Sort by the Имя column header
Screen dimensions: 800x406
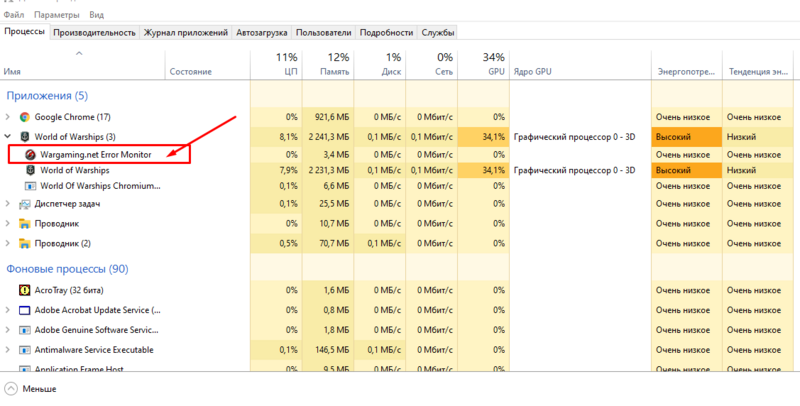[x=83, y=65]
